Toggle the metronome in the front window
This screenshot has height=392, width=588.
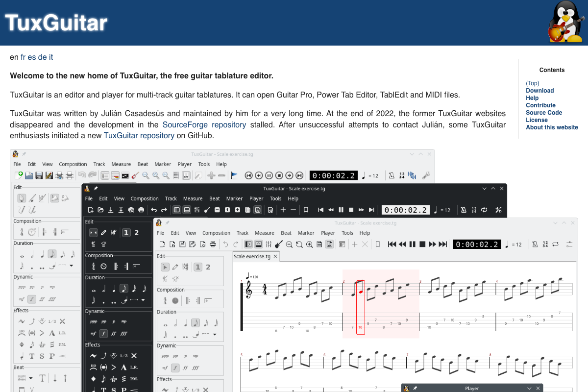(x=535, y=244)
